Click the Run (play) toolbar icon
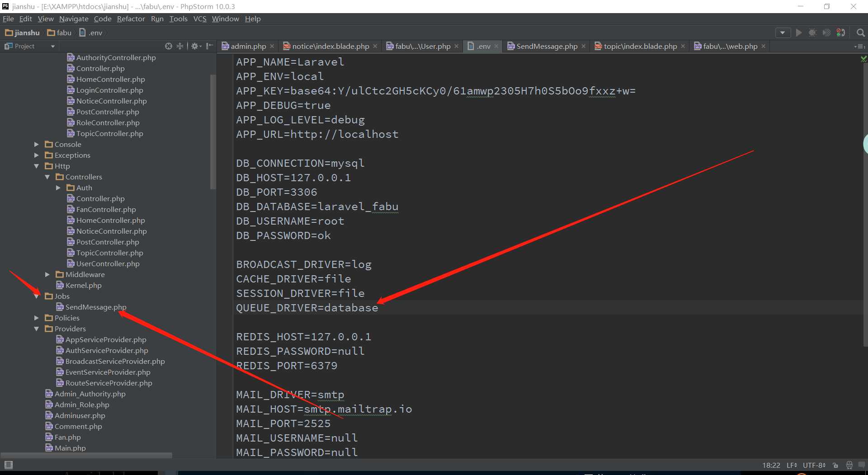Viewport: 868px width, 475px height. 799,33
